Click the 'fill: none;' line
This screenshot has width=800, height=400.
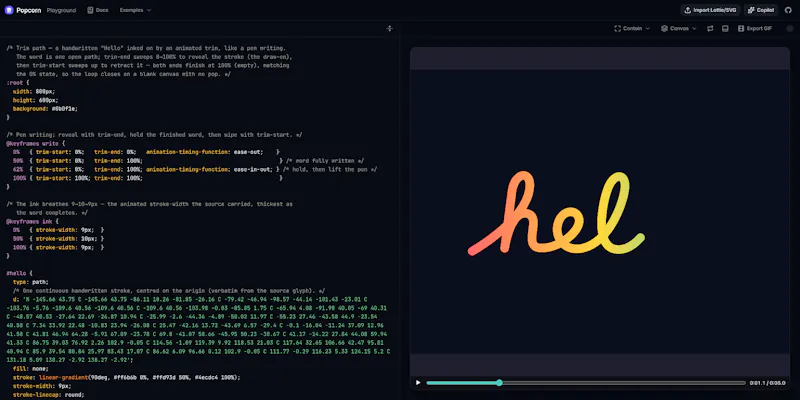coord(31,369)
